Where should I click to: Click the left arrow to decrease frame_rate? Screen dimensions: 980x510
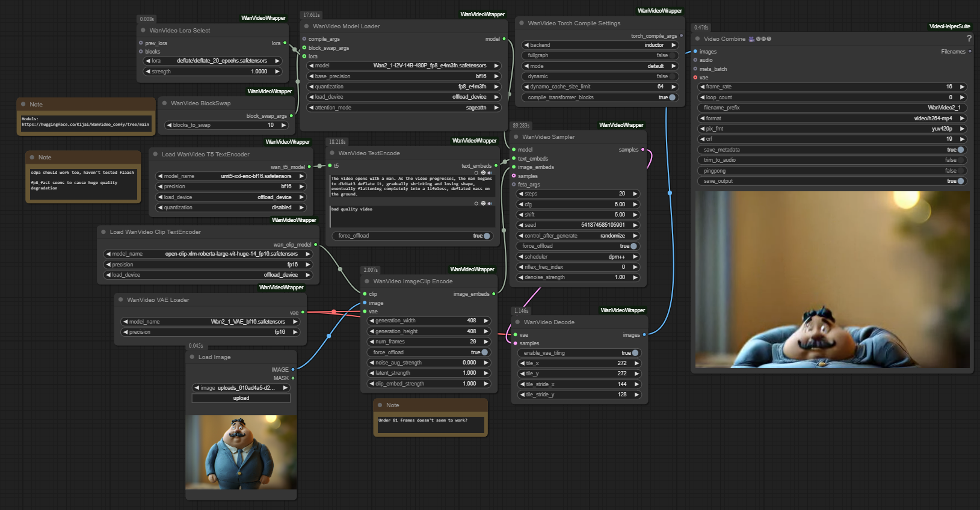pos(702,87)
